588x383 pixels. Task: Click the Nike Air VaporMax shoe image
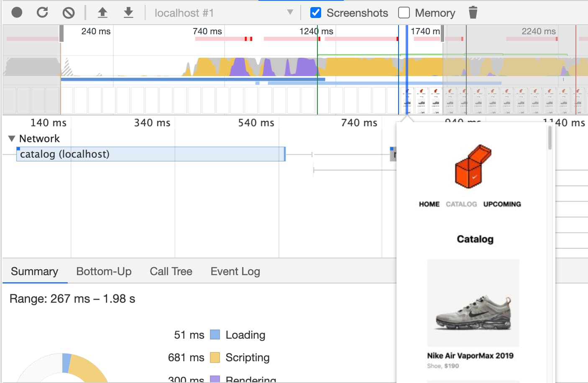pyautogui.click(x=473, y=303)
